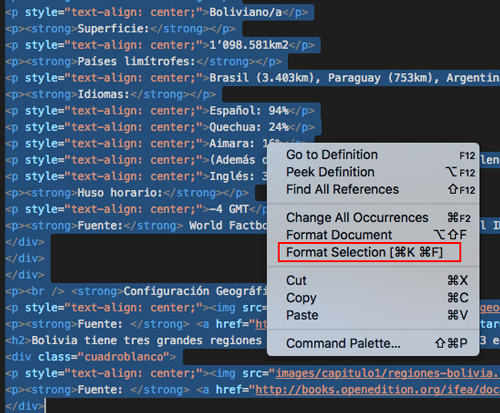Click the -4 GMT text

click(x=229, y=209)
